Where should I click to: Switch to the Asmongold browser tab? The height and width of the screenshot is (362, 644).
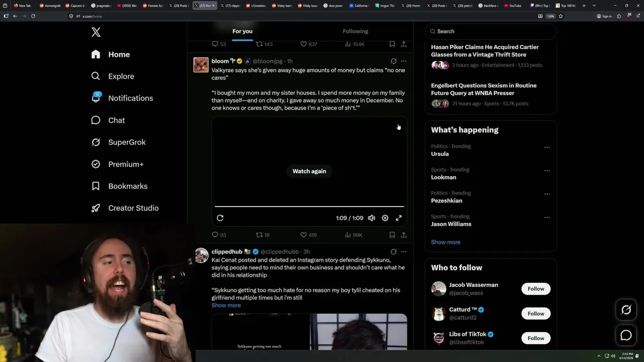click(x=51, y=6)
